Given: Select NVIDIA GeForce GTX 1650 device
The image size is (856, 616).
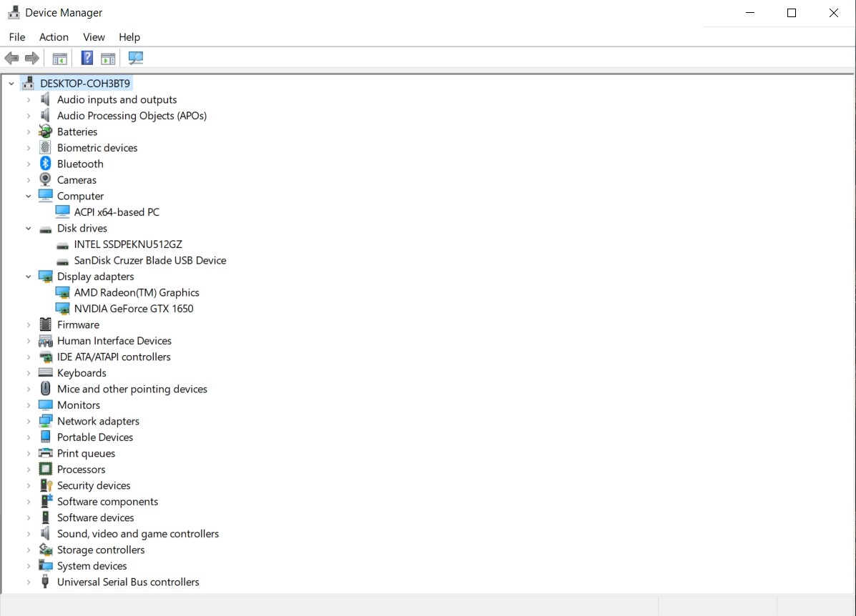Looking at the screenshot, I should tap(134, 309).
